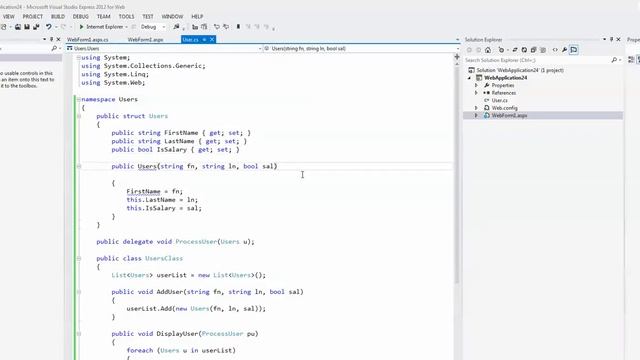Image resolution: width=640 pixels, height=360 pixels.
Task: Click the Save icon in the toolbar
Action: coord(27,27)
